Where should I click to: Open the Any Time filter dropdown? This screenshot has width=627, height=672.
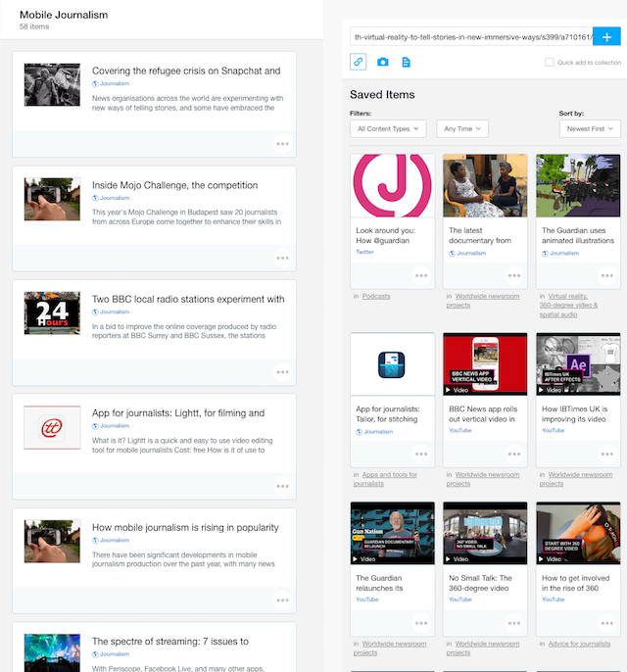coord(461,128)
